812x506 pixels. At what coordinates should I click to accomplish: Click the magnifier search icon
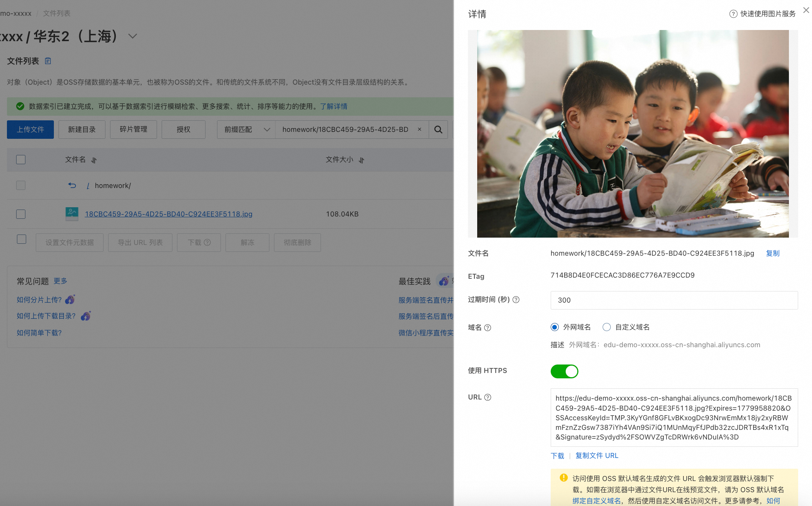[x=438, y=130]
